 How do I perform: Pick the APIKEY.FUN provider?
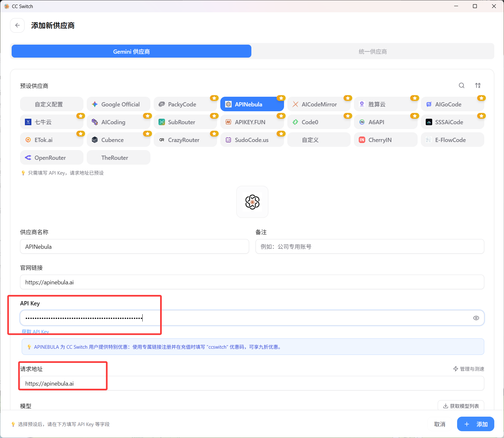[252, 122]
